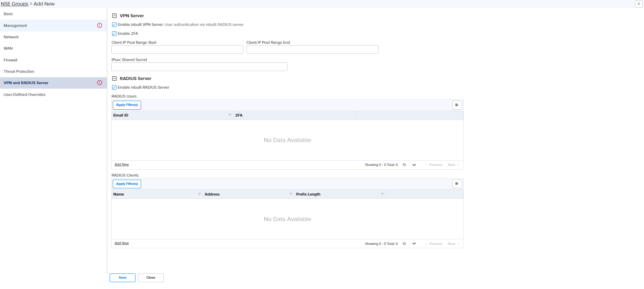Click Email ID column filter icon
This screenshot has width=644, height=289.
[230, 115]
